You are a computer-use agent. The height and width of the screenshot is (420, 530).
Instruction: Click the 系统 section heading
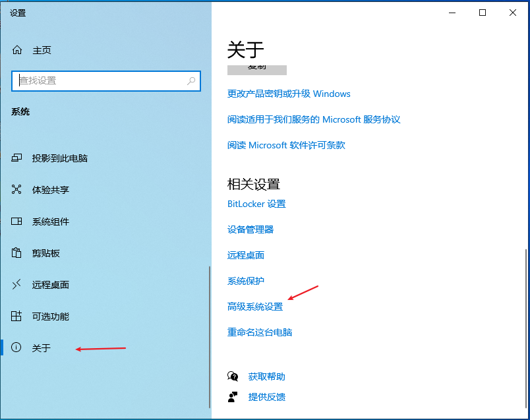click(20, 111)
